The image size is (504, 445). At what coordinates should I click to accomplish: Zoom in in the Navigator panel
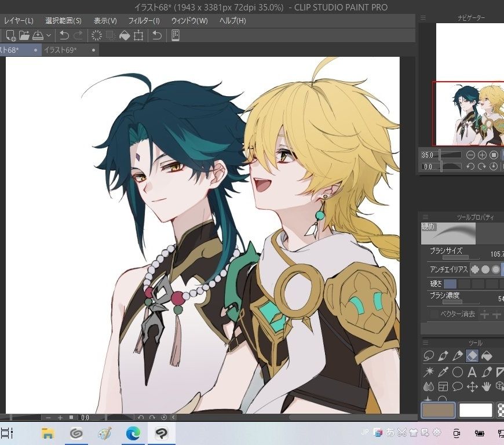point(482,155)
